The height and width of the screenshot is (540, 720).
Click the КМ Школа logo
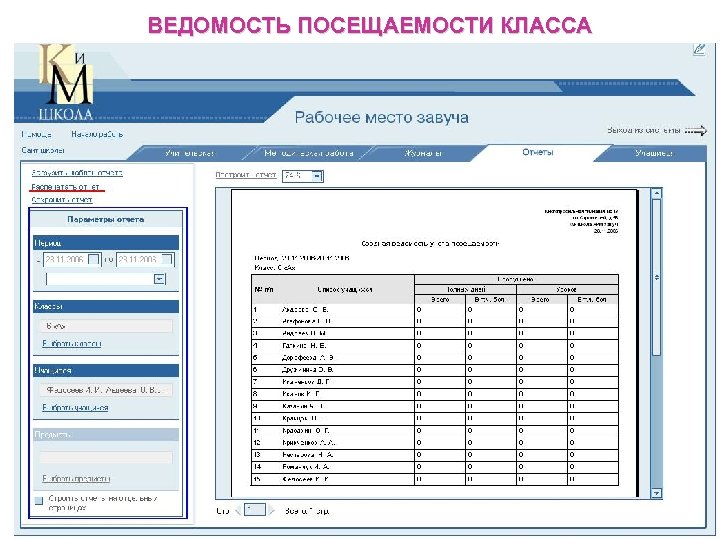[67, 82]
